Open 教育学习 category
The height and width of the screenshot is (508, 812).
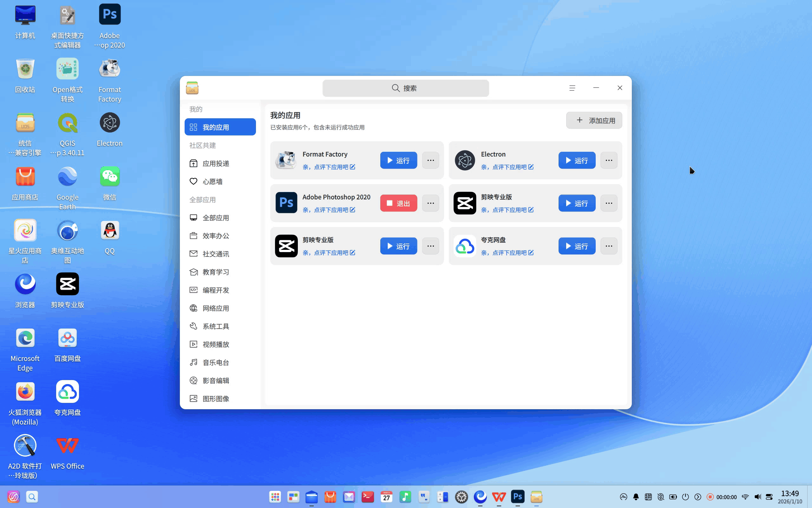pos(220,272)
